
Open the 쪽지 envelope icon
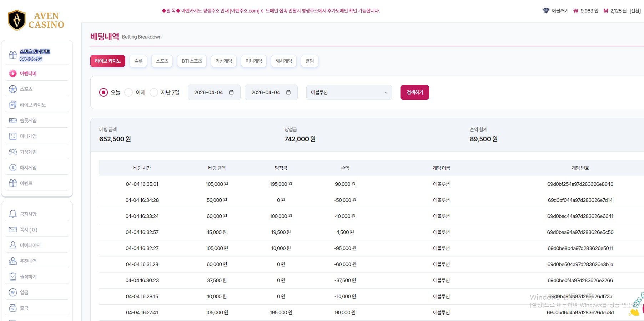pyautogui.click(x=13, y=230)
